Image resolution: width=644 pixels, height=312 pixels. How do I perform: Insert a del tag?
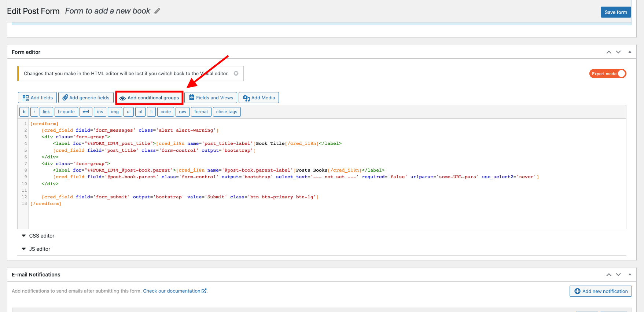86,112
